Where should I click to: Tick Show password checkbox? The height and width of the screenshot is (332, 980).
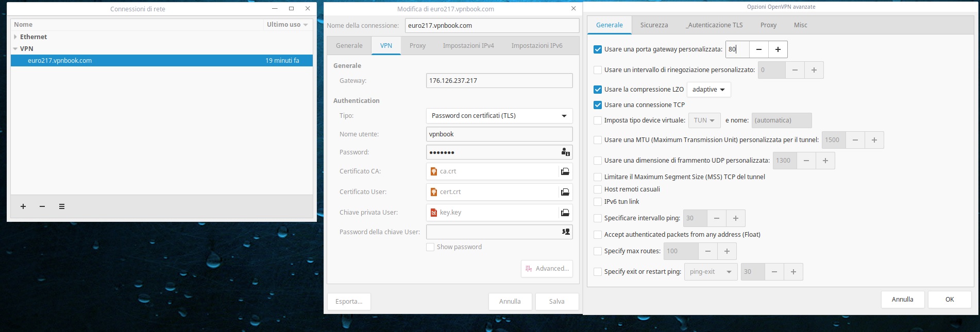(430, 247)
